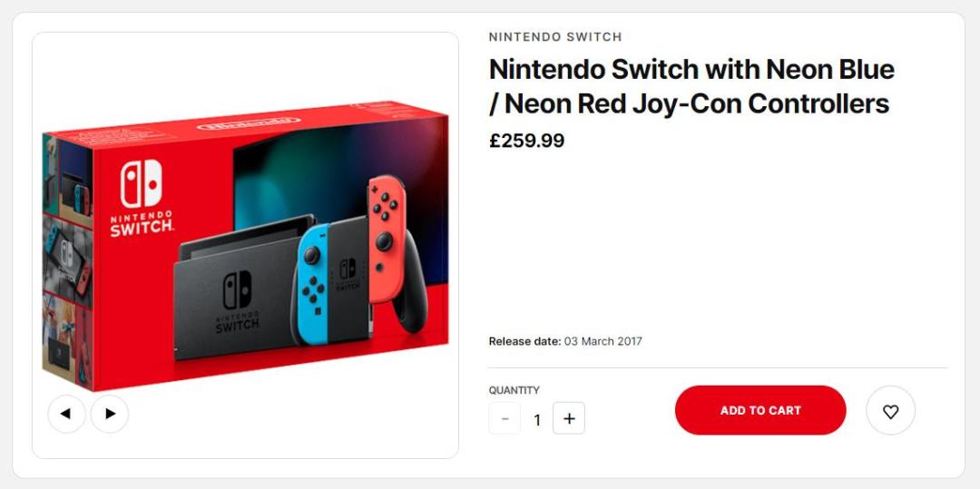Click the QUANTITY label
980x489 pixels.
(x=514, y=390)
